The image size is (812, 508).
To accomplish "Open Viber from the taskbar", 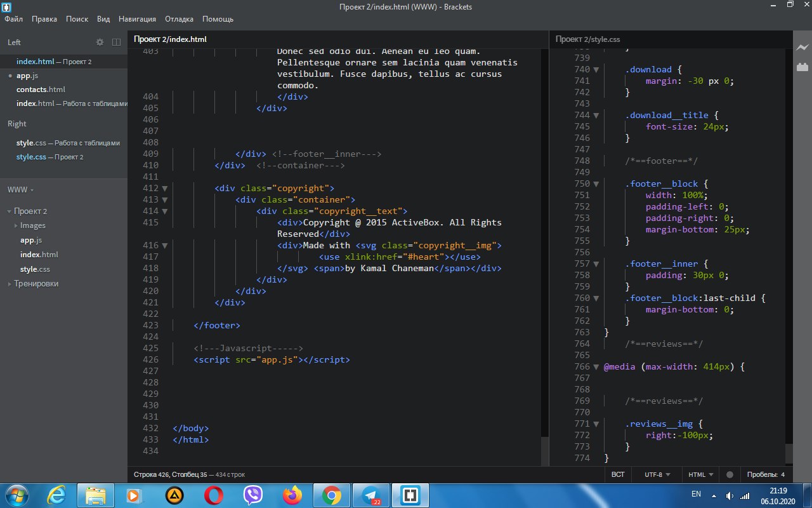I will pyautogui.click(x=253, y=495).
